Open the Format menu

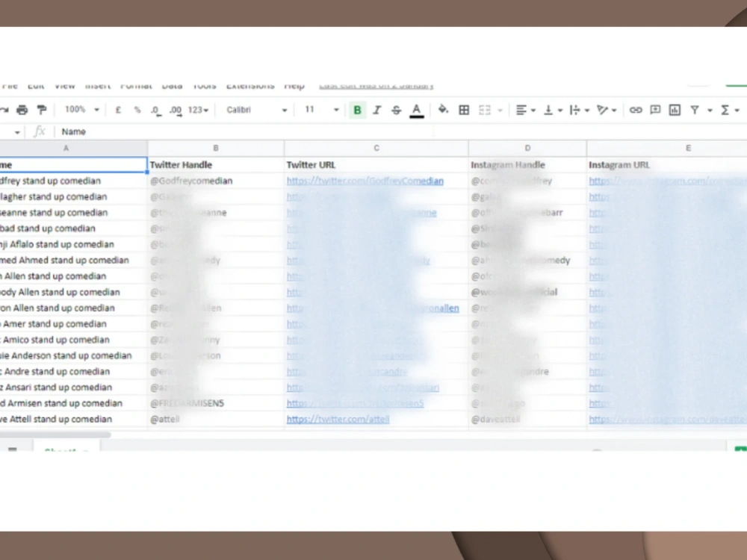pos(136,86)
